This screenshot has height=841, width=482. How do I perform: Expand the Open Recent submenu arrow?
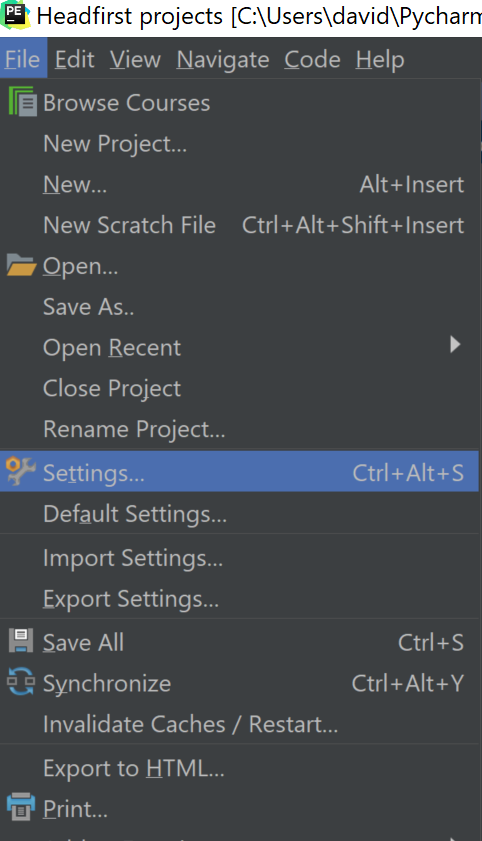click(455, 344)
